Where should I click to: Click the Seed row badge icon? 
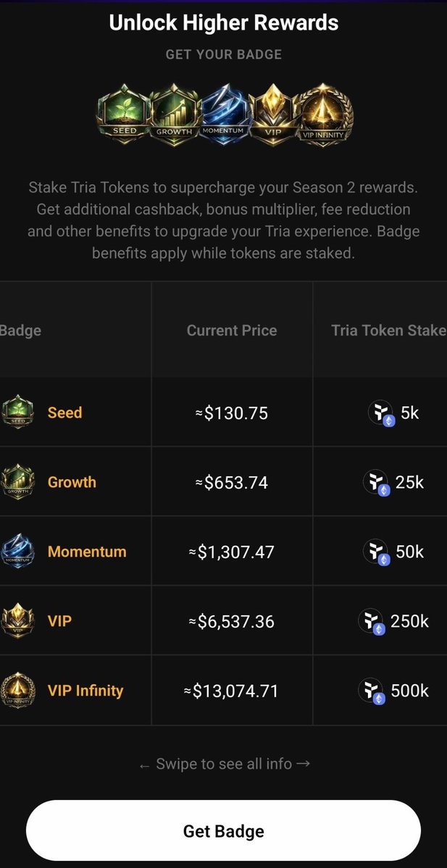point(18,413)
